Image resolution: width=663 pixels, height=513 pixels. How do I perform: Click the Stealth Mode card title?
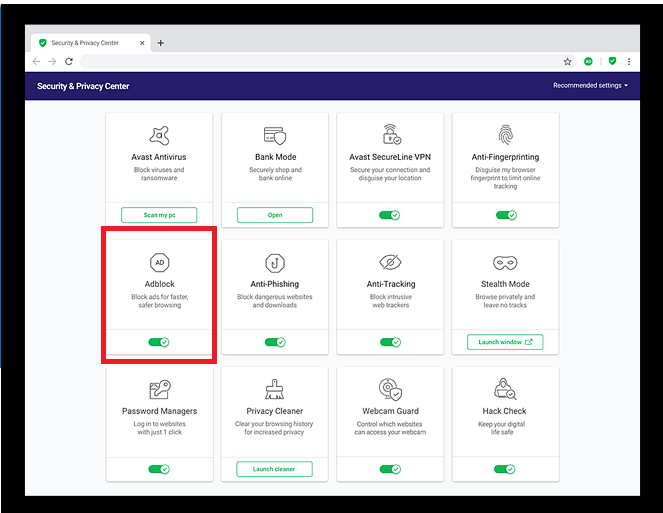[x=505, y=284]
